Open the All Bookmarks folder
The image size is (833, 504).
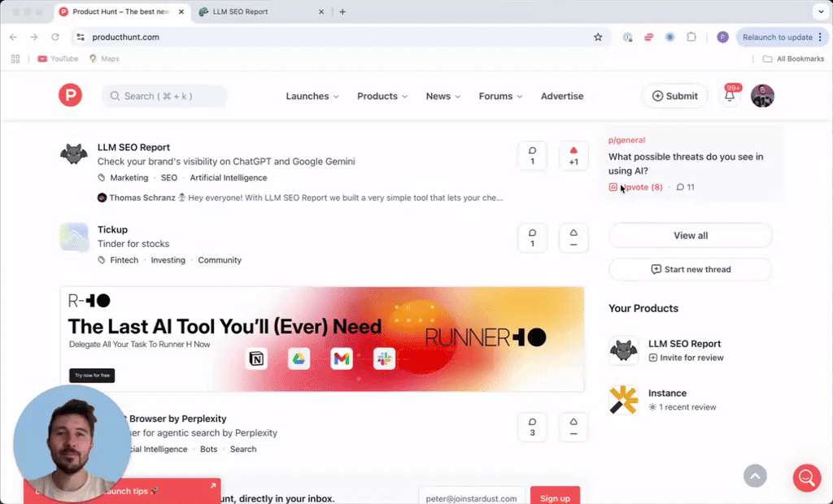coord(794,59)
